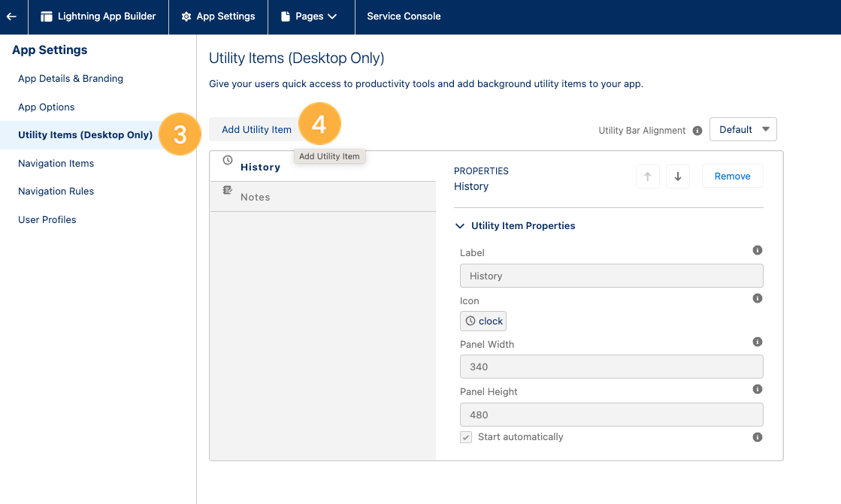The width and height of the screenshot is (841, 504).
Task: Click Add Utility Item button
Action: [256, 129]
